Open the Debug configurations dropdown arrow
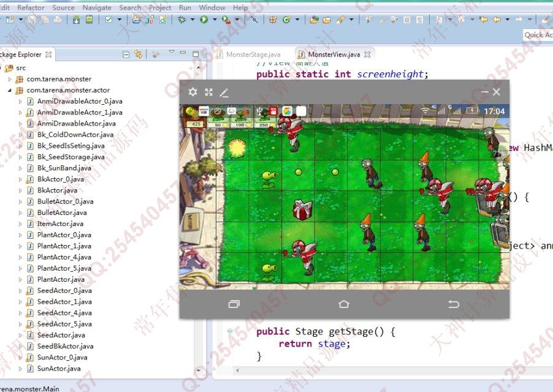The width and height of the screenshot is (553, 392). (193, 20)
